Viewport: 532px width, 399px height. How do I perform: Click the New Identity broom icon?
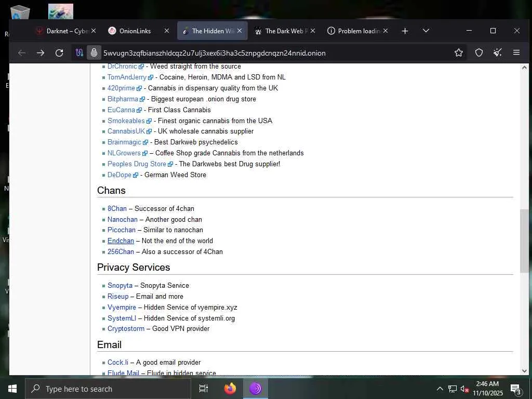(x=498, y=52)
